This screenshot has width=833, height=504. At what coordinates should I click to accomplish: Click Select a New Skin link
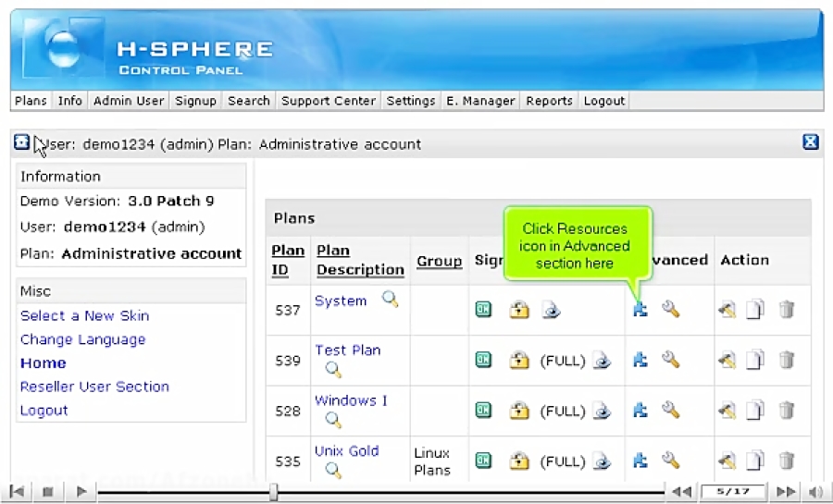(84, 315)
